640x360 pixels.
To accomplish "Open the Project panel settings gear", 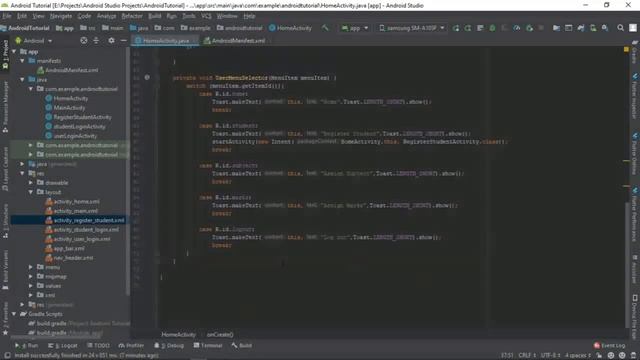I will [x=111, y=40].
